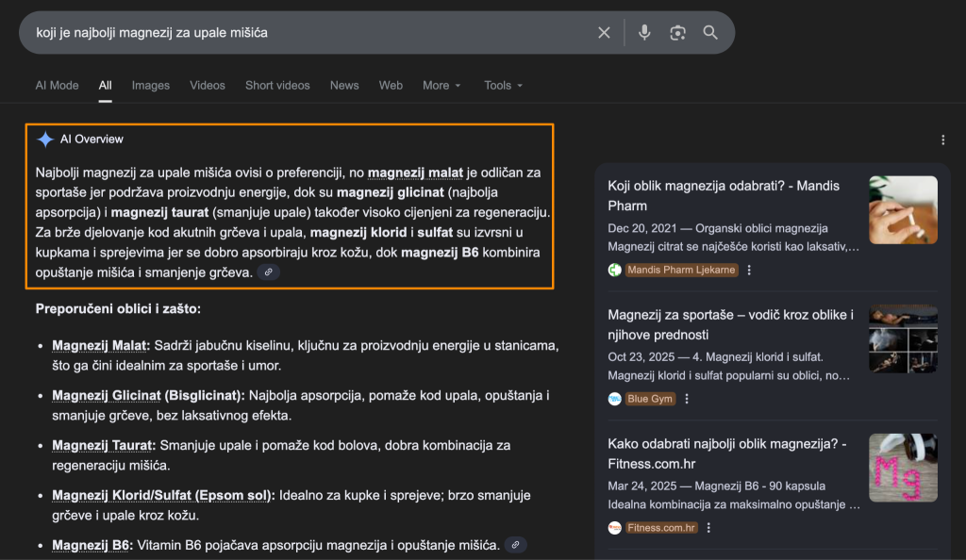Start voice search with microphone icon

pos(644,33)
